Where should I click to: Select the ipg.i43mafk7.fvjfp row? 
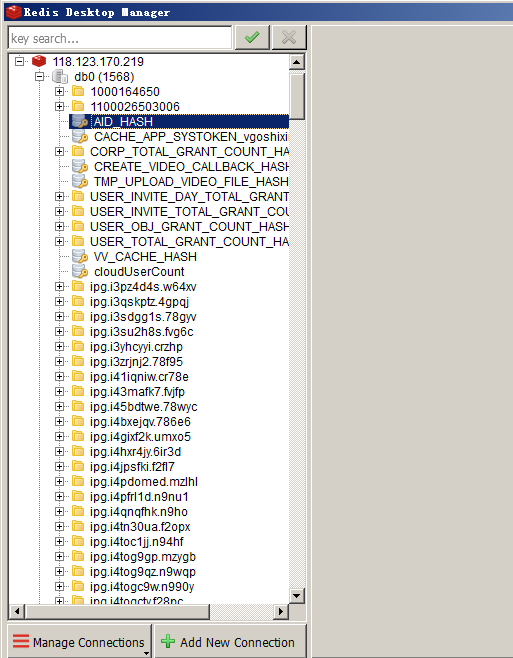pyautogui.click(x=137, y=392)
